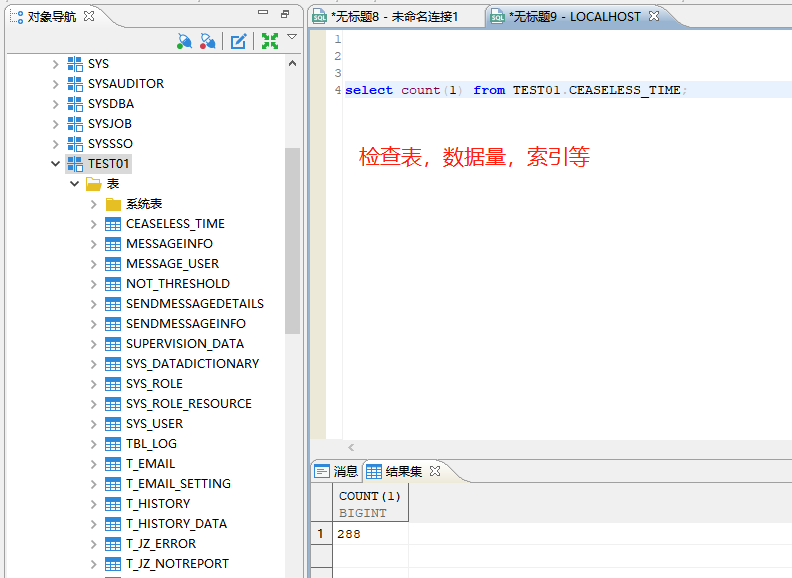Select the T_EMAIL_SETTING table
This screenshot has width=792, height=578.
178,484
